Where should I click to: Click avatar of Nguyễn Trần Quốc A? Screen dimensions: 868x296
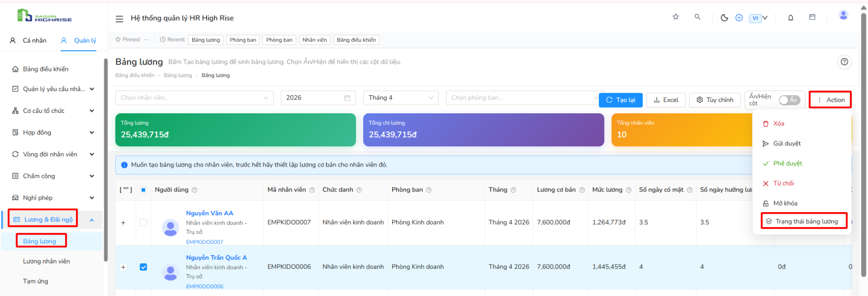point(171,272)
